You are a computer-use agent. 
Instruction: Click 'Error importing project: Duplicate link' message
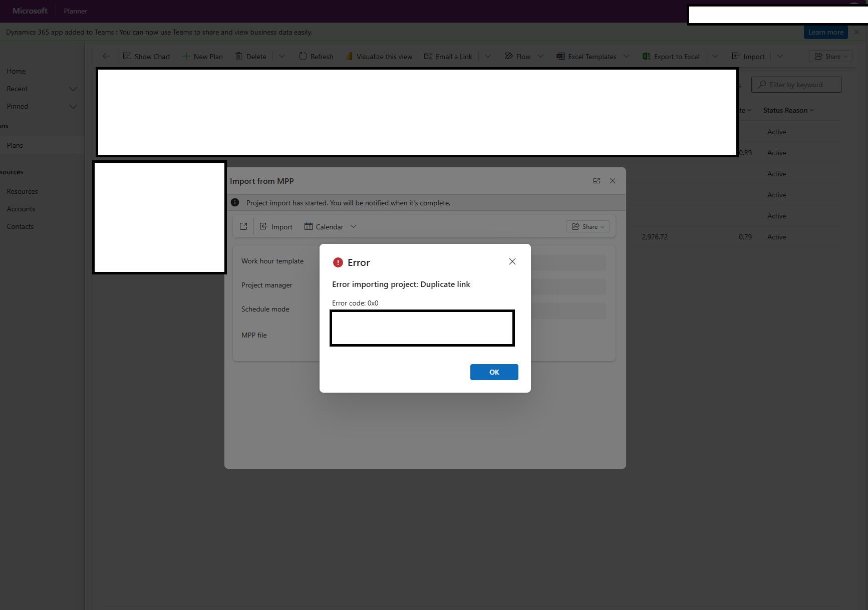pyautogui.click(x=401, y=284)
